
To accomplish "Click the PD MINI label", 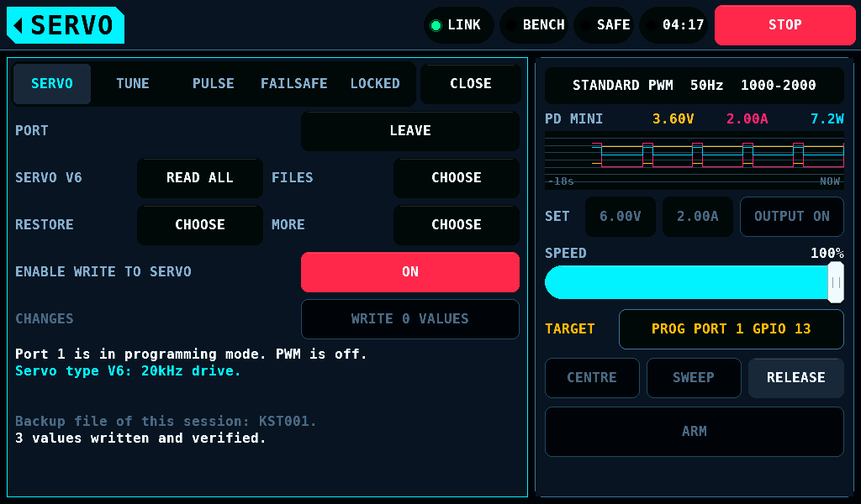I will point(573,119).
